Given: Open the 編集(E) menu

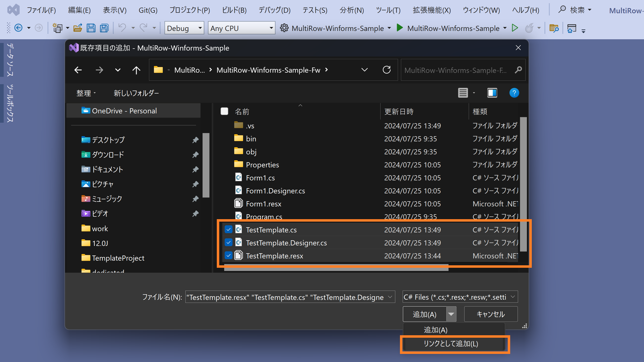Looking at the screenshot, I should (79, 10).
